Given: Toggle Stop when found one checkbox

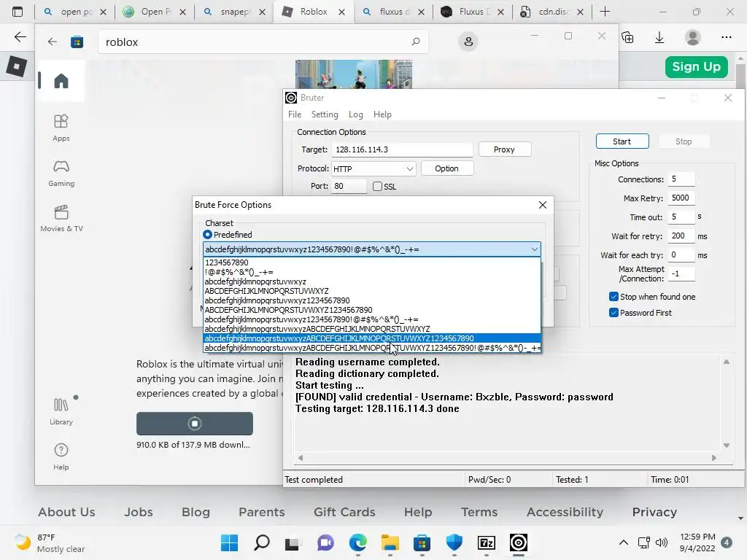Looking at the screenshot, I should point(614,297).
